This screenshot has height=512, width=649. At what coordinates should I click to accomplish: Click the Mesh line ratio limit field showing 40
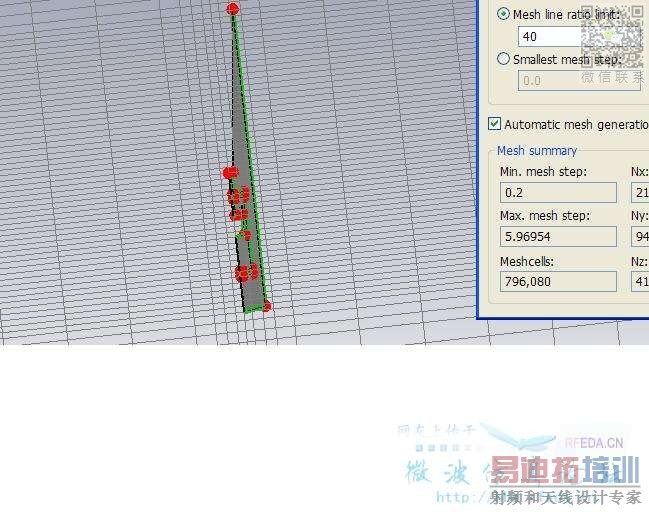(x=579, y=36)
